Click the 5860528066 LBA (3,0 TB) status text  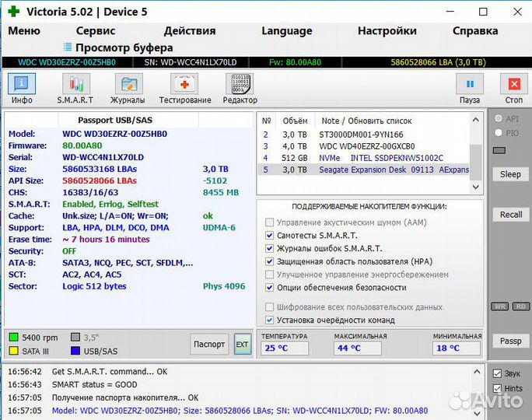coord(438,62)
